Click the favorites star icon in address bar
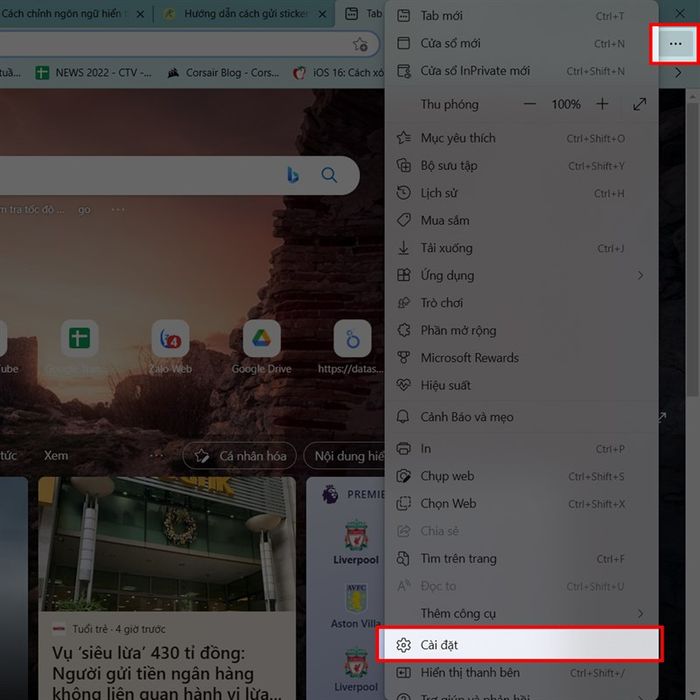Viewport: 700px width, 700px height. coord(361,44)
